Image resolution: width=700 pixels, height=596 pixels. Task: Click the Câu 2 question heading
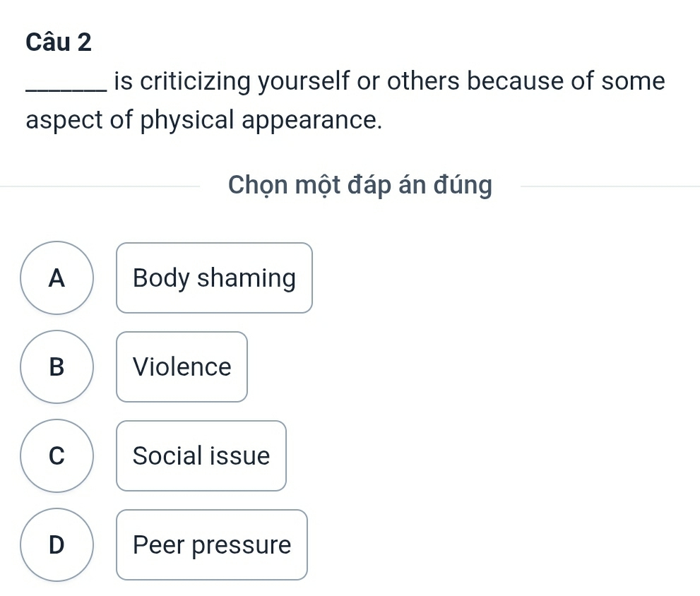(x=59, y=42)
